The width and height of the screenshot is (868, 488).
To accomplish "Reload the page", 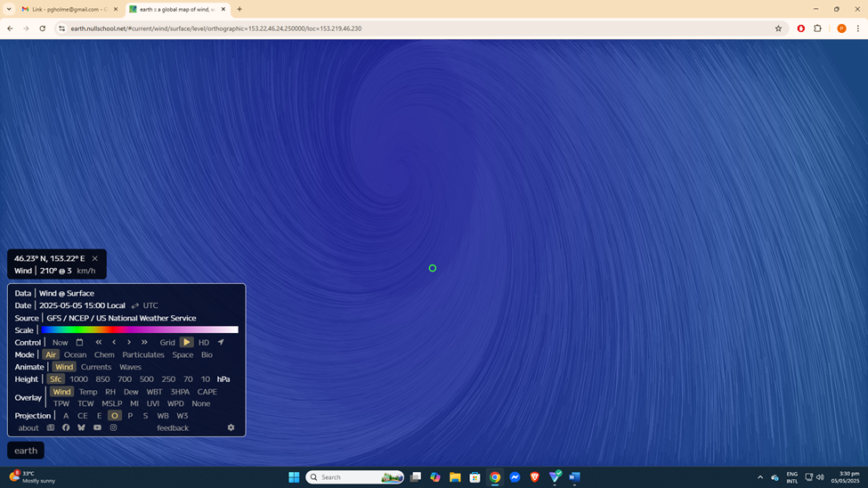I will [42, 28].
